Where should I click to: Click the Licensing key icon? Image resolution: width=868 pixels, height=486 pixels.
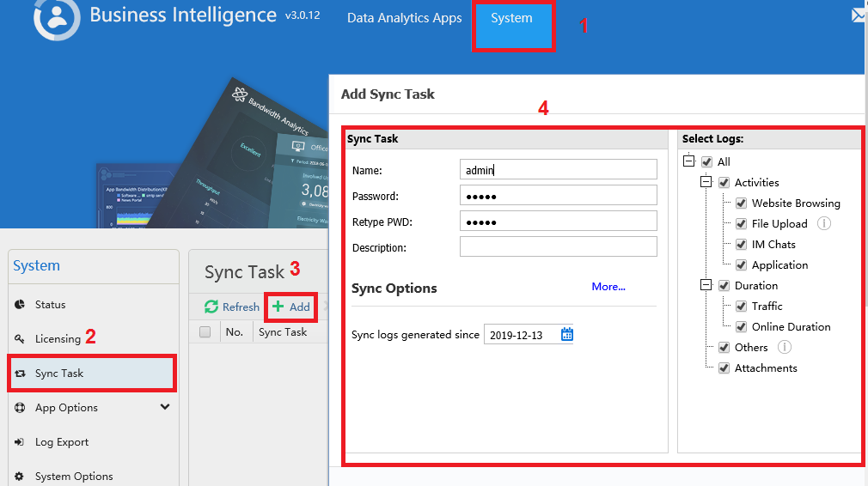(x=20, y=338)
